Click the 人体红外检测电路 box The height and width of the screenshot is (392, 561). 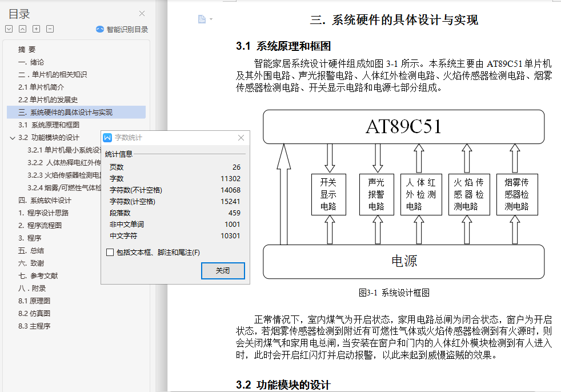click(420, 194)
